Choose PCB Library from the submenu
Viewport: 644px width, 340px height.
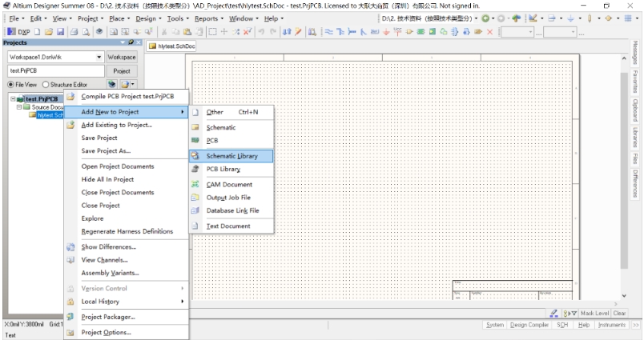[x=231, y=169]
